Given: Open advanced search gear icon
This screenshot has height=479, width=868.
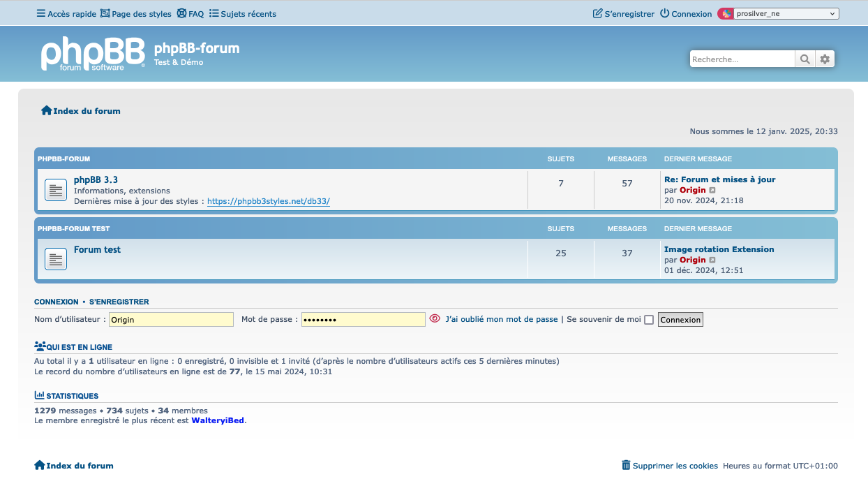Looking at the screenshot, I should point(825,59).
